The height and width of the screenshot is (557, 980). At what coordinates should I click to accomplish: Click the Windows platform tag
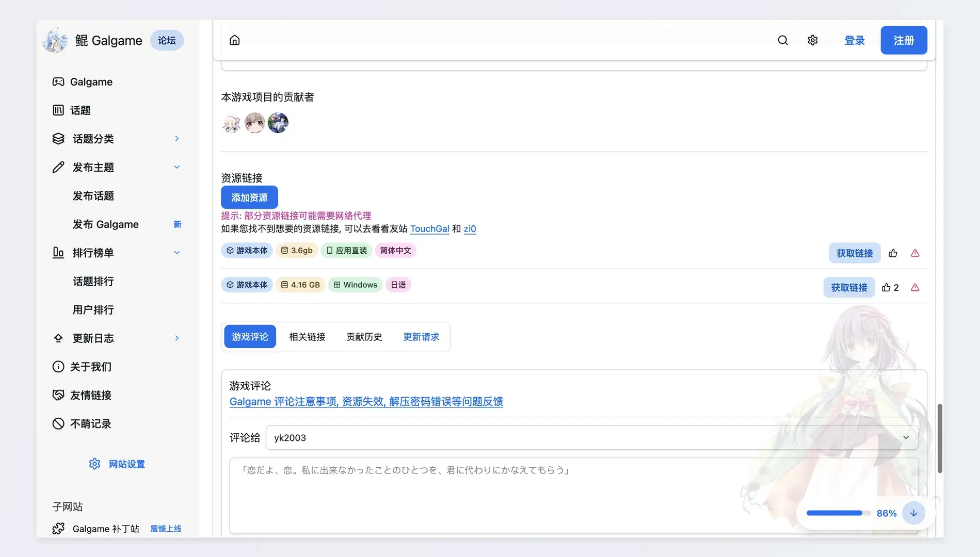[x=355, y=285]
